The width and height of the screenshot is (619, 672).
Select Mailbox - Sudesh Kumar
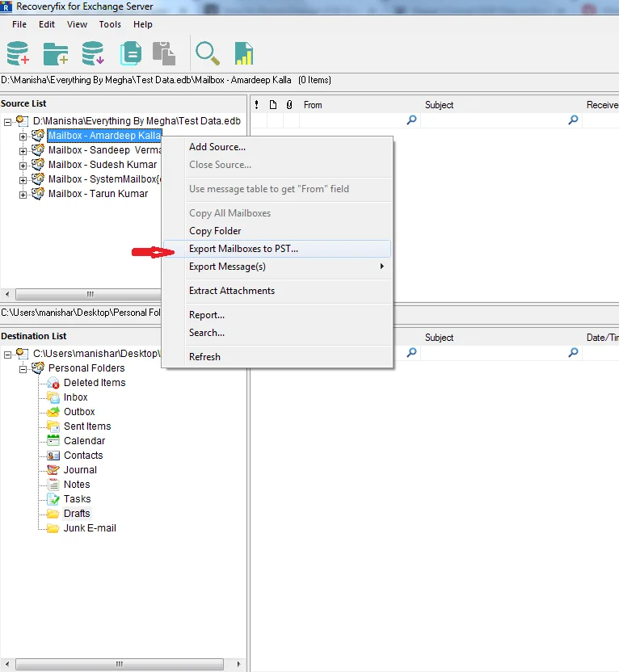(x=103, y=165)
